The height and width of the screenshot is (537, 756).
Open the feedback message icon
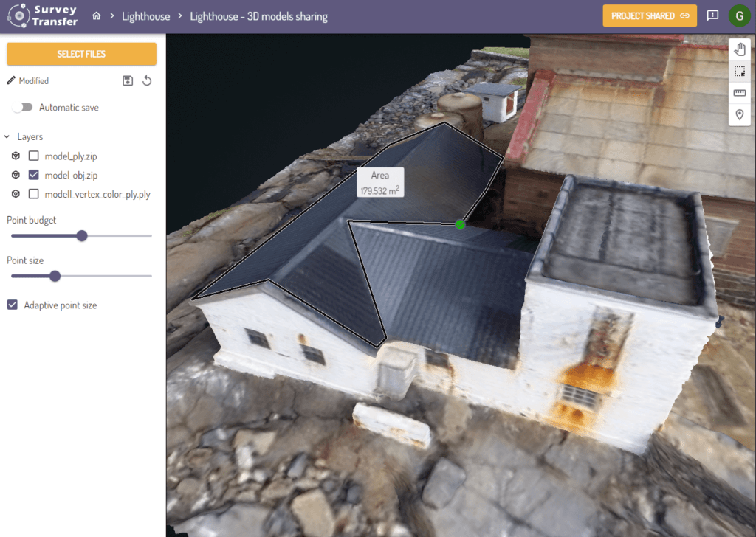click(x=712, y=15)
